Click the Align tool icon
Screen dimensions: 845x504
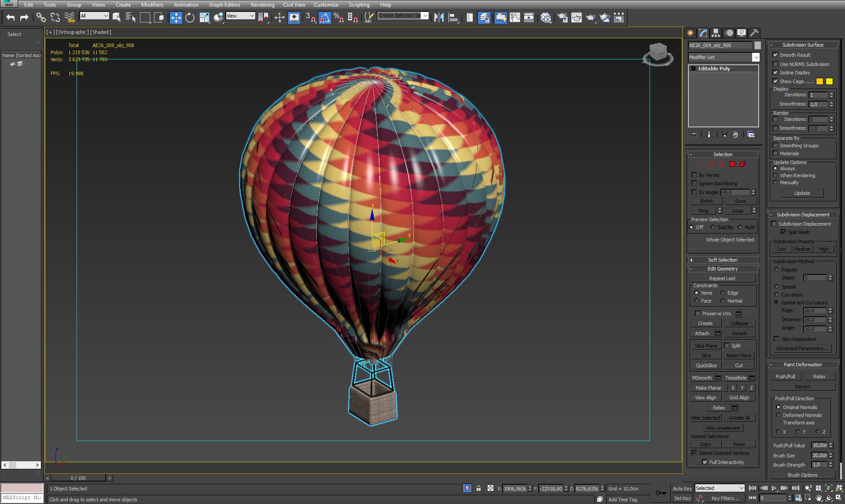click(x=453, y=18)
